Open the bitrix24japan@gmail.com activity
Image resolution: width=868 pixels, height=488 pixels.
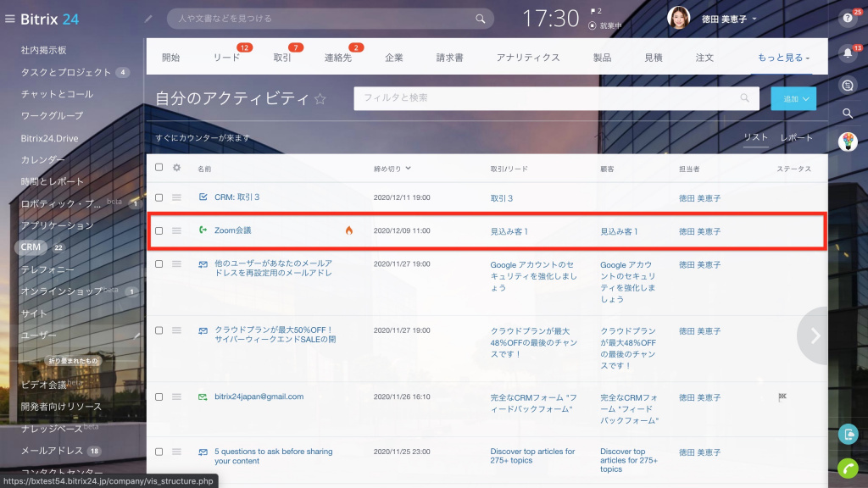pyautogui.click(x=259, y=396)
